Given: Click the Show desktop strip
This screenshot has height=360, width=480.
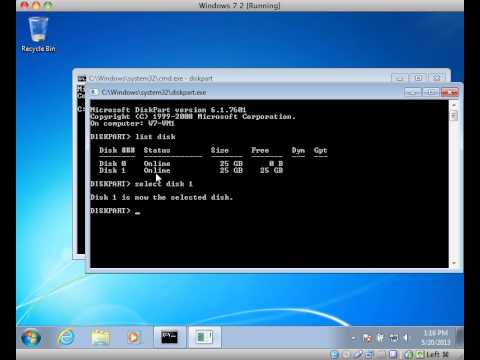Looking at the screenshot, I should pos(460,337).
